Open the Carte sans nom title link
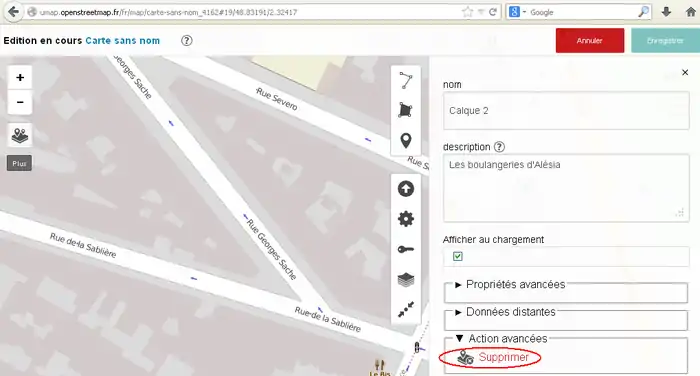The width and height of the screenshot is (700, 376). pos(122,41)
